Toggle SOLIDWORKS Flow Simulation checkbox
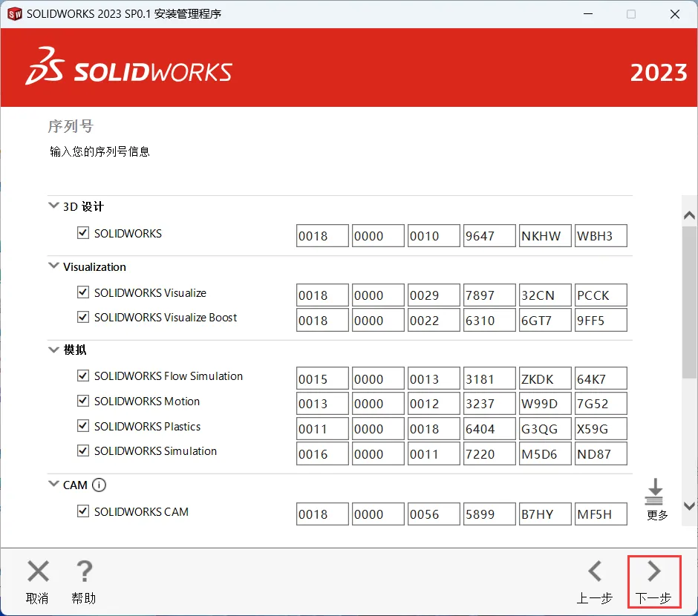The height and width of the screenshot is (616, 698). tap(83, 376)
